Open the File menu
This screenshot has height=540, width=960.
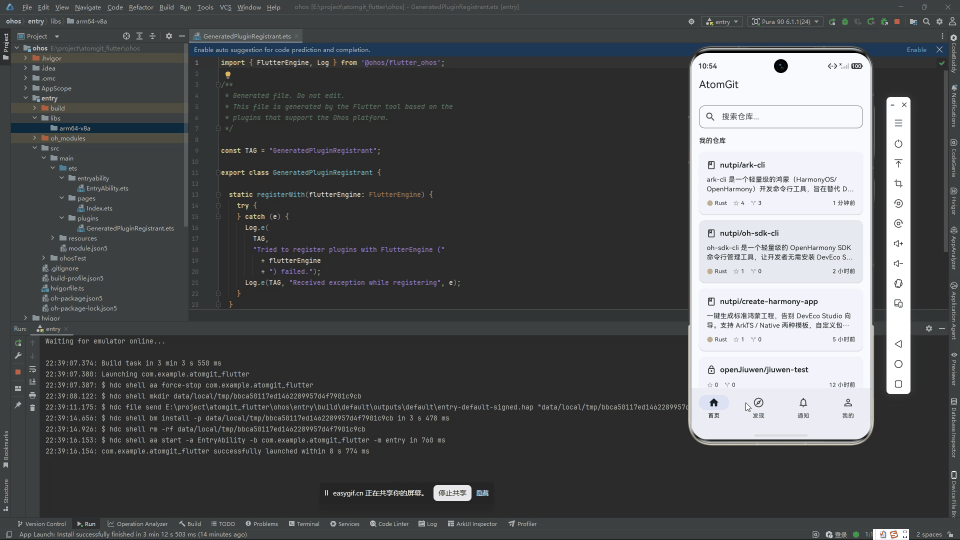click(x=27, y=7)
